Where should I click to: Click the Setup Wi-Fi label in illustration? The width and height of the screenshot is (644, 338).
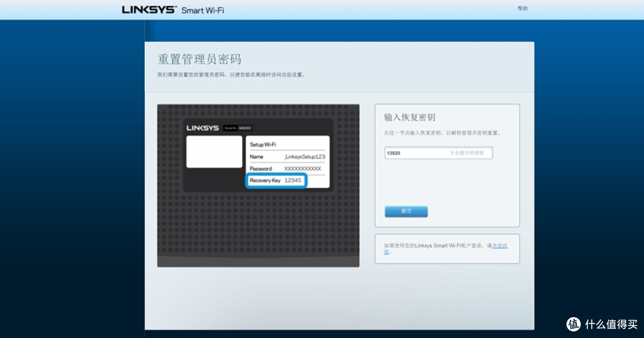point(263,145)
